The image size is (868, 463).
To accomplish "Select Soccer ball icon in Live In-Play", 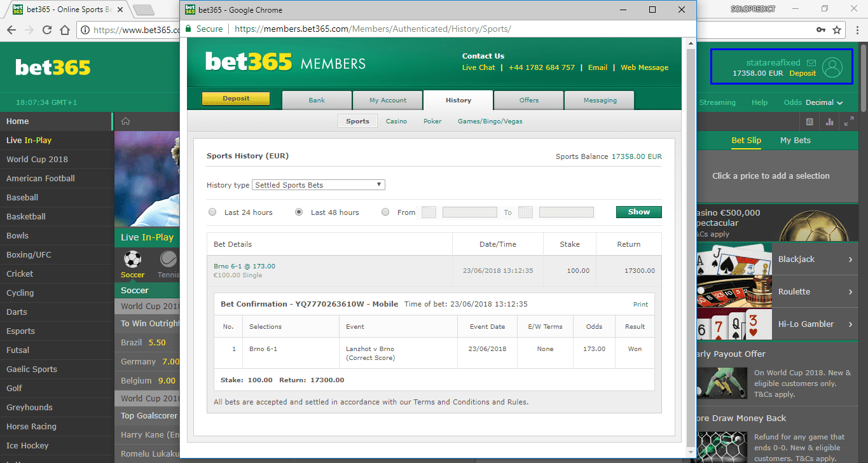I will [133, 259].
